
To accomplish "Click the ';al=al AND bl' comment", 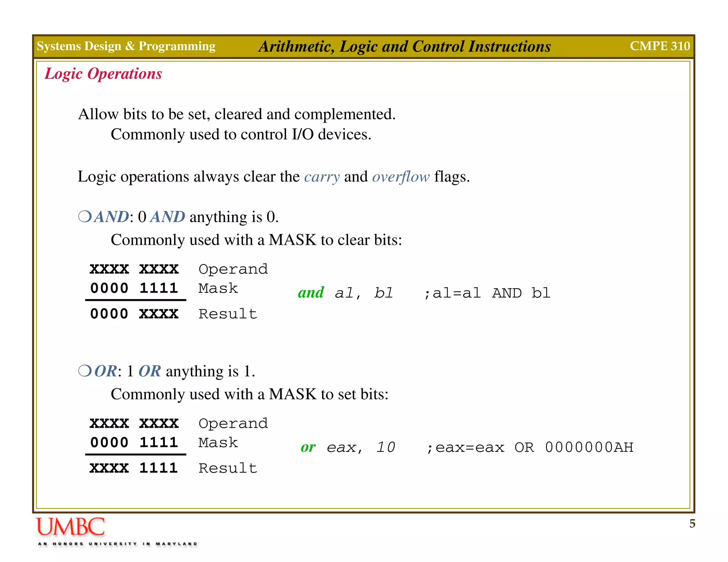I will pos(487,293).
